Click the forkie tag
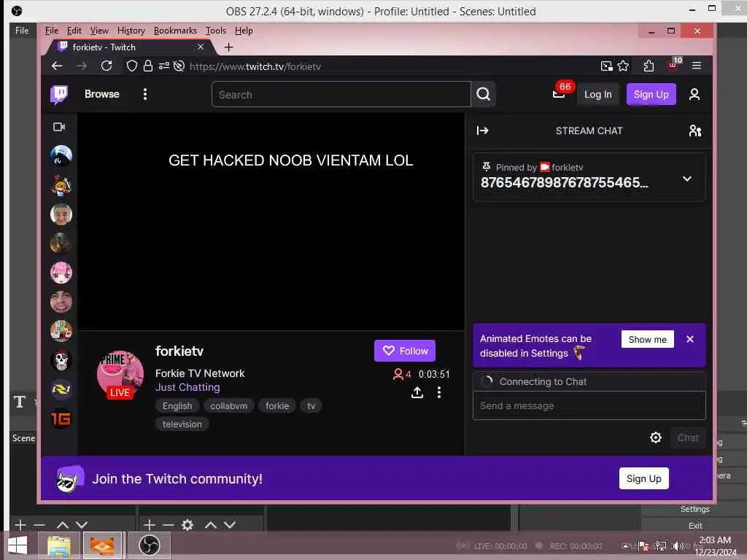The width and height of the screenshot is (747, 560). coord(277,405)
